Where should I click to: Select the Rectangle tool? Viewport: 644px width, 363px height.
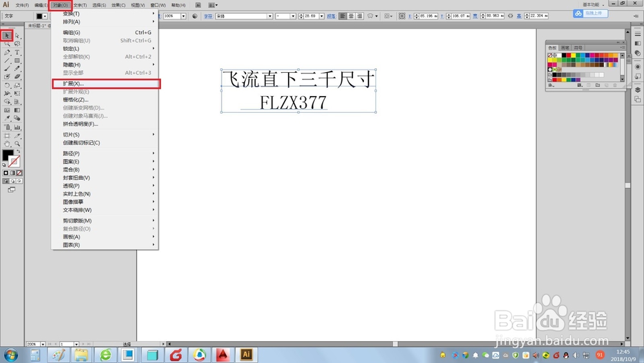[17, 61]
